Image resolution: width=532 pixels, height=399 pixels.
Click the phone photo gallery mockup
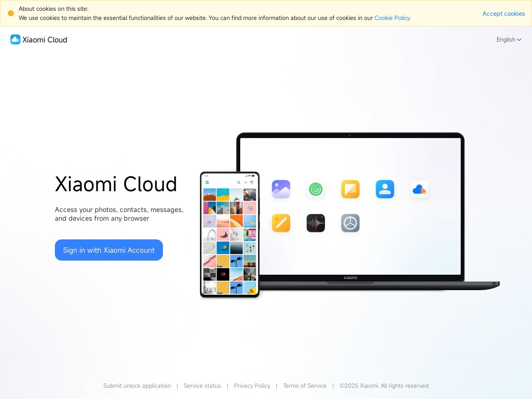pos(230,235)
